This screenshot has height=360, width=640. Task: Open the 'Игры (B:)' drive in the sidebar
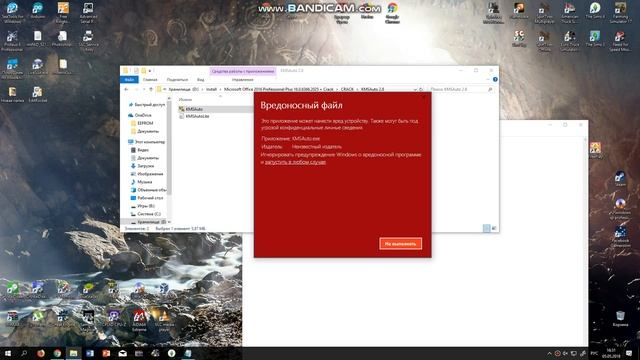[x=142, y=206]
